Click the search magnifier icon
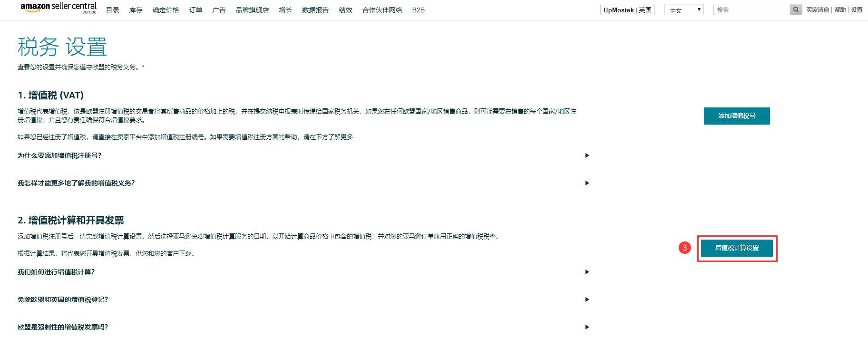Viewport: 868px width, 357px height. tap(796, 10)
